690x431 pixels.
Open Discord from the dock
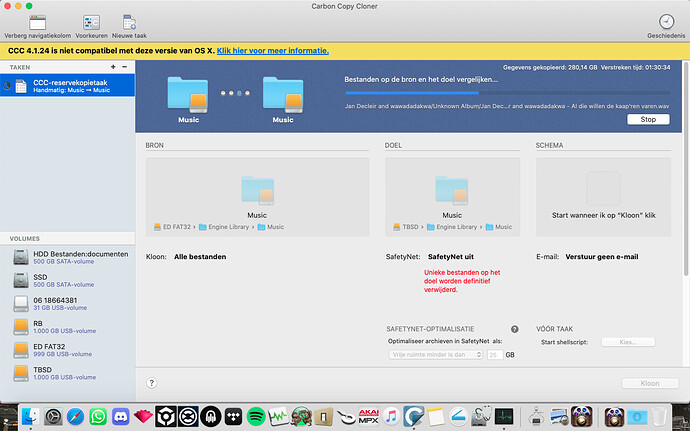(121, 416)
